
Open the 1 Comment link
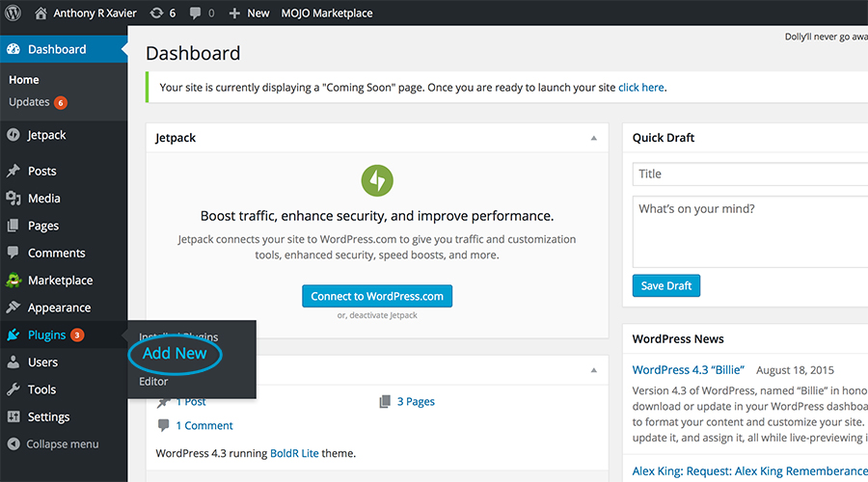tap(204, 425)
